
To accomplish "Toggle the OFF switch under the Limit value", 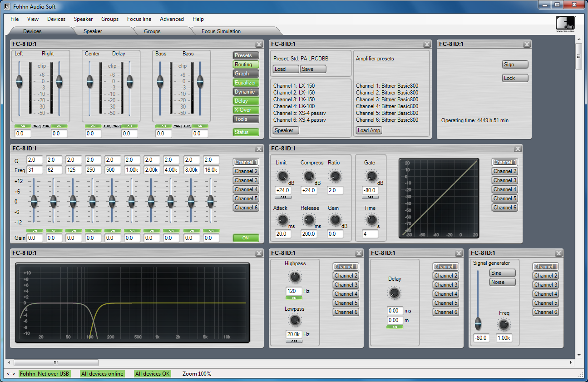I will [283, 197].
